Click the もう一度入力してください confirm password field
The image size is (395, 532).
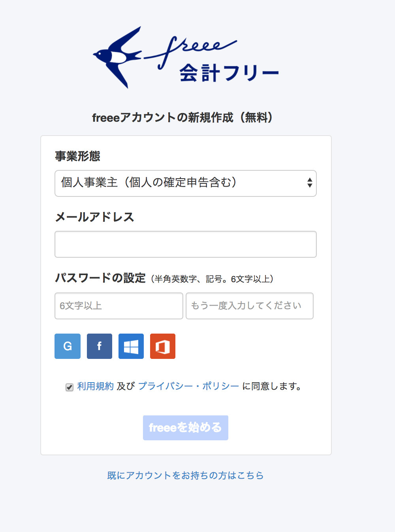(x=250, y=306)
